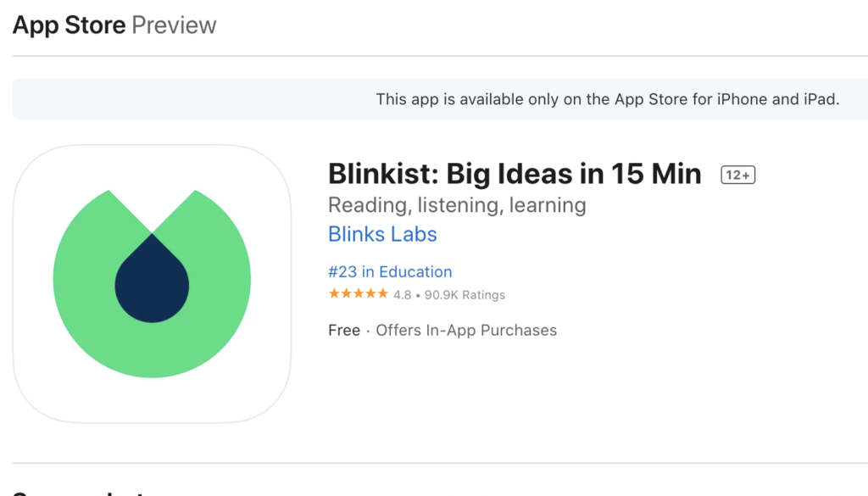Click the Free pricing label

click(x=343, y=330)
